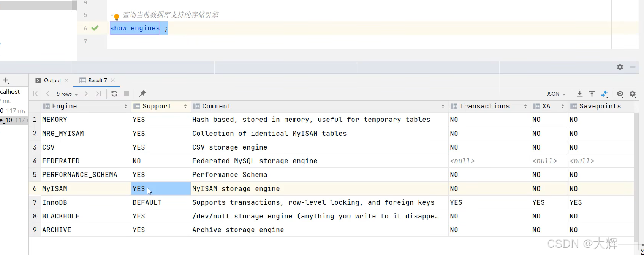The width and height of the screenshot is (644, 255).
Task: Select the CSV engine cell
Action: tap(86, 147)
